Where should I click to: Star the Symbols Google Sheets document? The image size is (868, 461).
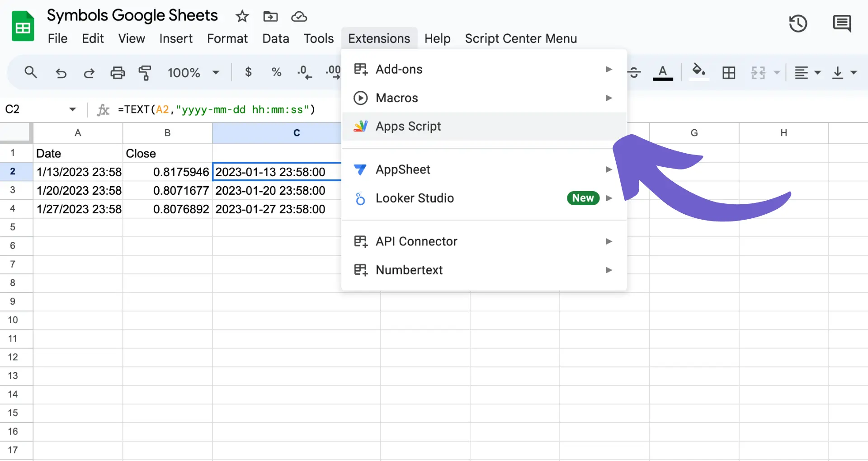tap(242, 17)
